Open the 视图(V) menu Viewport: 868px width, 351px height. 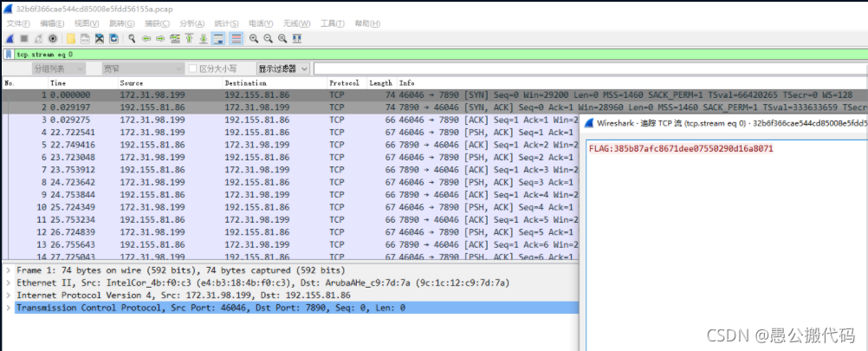pyautogui.click(x=87, y=23)
